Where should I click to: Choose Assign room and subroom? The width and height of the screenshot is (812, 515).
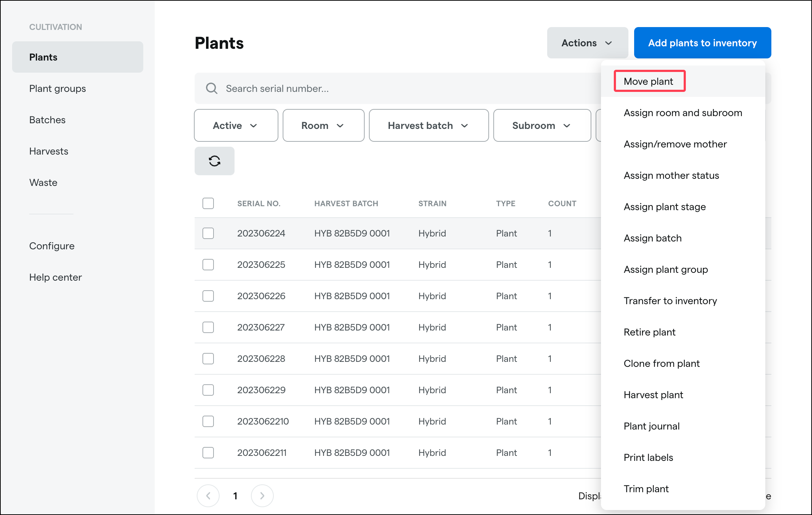683,113
